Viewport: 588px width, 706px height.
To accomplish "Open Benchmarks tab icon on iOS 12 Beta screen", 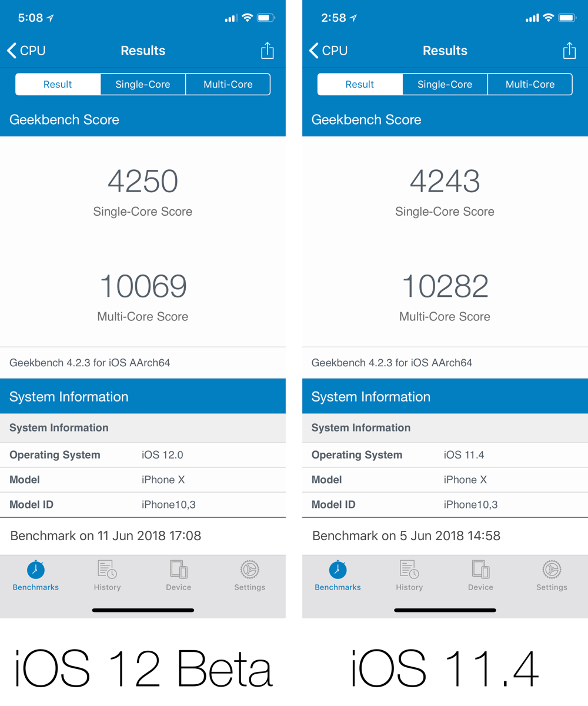I will [x=36, y=570].
